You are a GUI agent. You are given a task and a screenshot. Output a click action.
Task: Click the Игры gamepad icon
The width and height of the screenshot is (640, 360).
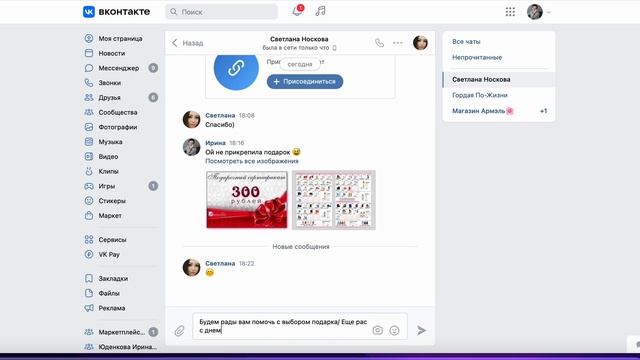click(x=89, y=186)
